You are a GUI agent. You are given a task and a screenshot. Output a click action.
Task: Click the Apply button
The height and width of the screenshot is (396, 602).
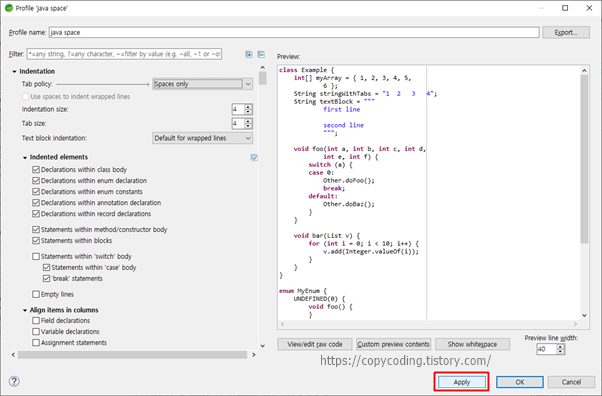pos(461,382)
